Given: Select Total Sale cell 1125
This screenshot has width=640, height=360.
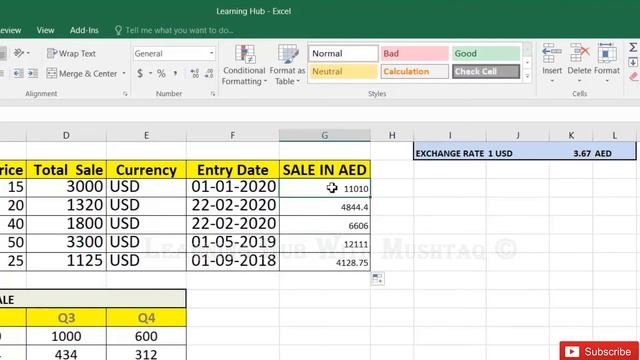Looking at the screenshot, I should pyautogui.click(x=66, y=262).
